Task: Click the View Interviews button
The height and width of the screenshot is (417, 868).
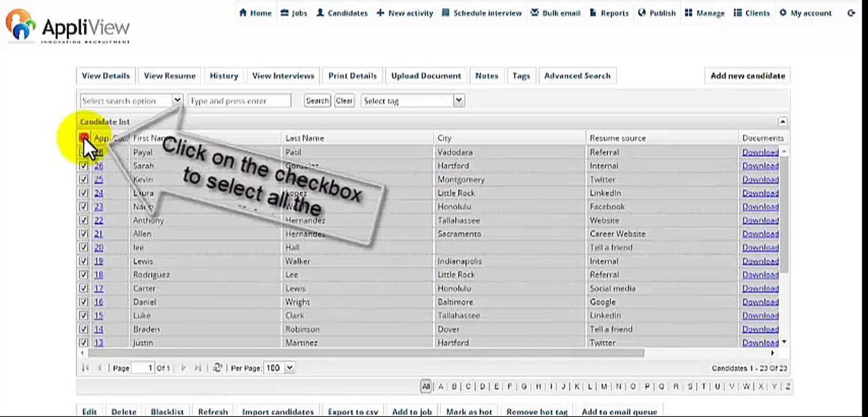Action: pyautogui.click(x=283, y=76)
